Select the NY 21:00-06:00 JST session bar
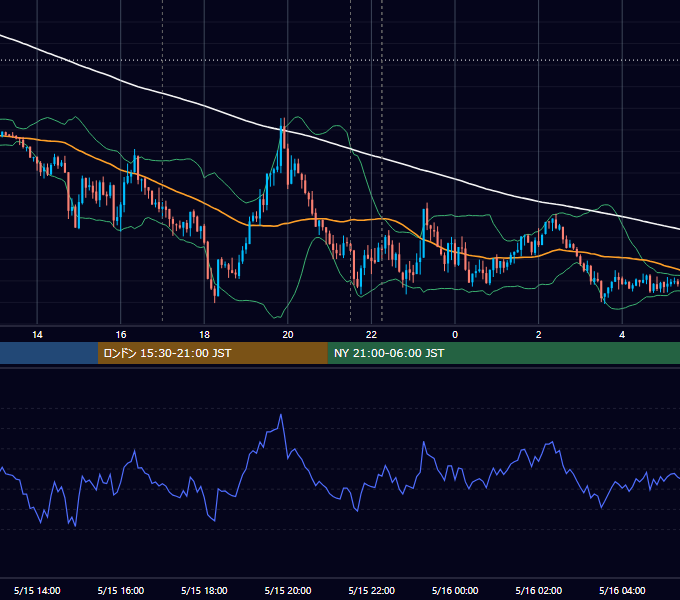This screenshot has width=680, height=600. 503,353
